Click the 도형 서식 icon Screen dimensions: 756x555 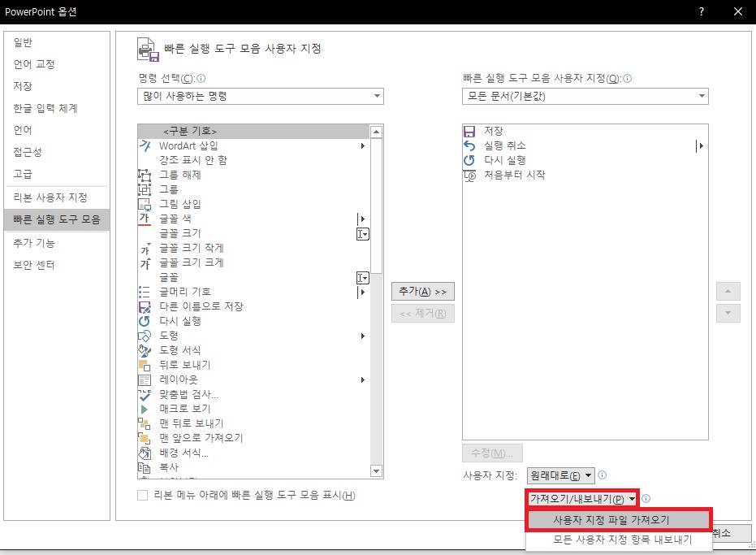145,350
